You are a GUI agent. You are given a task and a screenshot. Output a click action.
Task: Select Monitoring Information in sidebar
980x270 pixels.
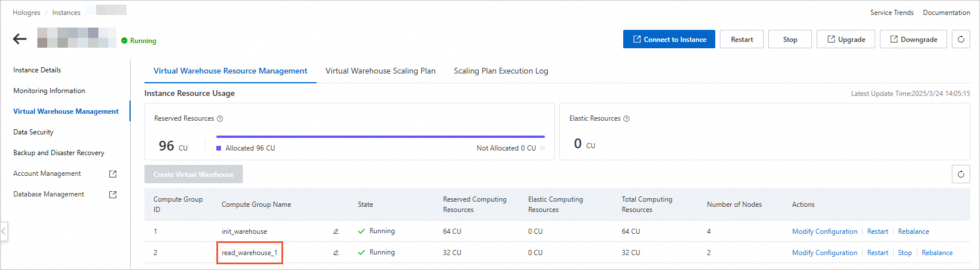(49, 91)
